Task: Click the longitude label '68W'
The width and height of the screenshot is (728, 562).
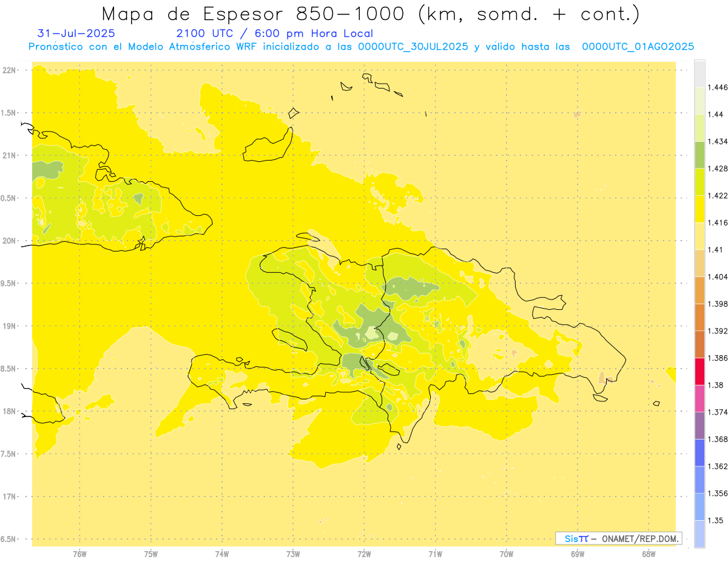Action: coord(649,554)
